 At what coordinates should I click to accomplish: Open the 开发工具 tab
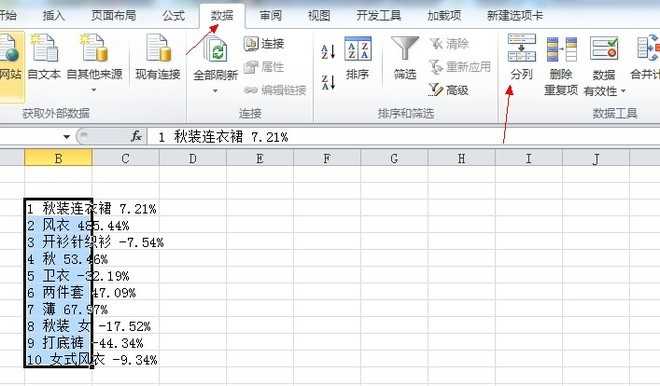click(378, 16)
